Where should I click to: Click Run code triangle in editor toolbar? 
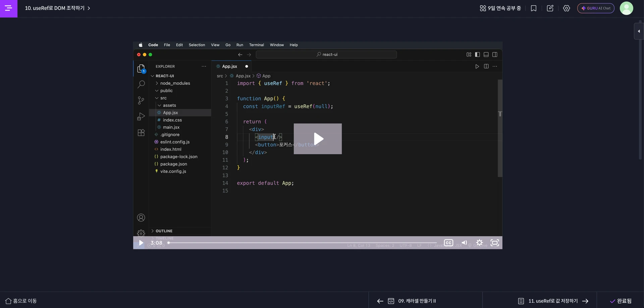click(x=477, y=67)
